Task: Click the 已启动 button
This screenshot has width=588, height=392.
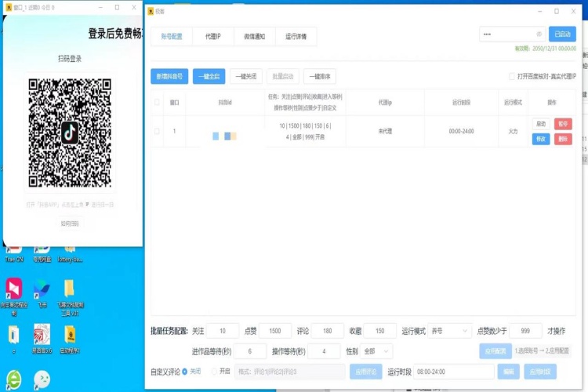Action: tap(562, 34)
